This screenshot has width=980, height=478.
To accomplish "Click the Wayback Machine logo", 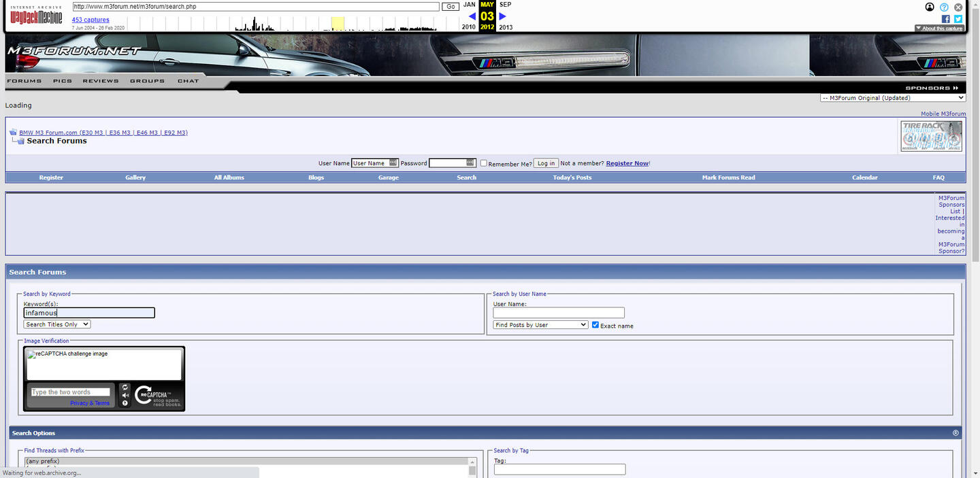I will (x=36, y=15).
